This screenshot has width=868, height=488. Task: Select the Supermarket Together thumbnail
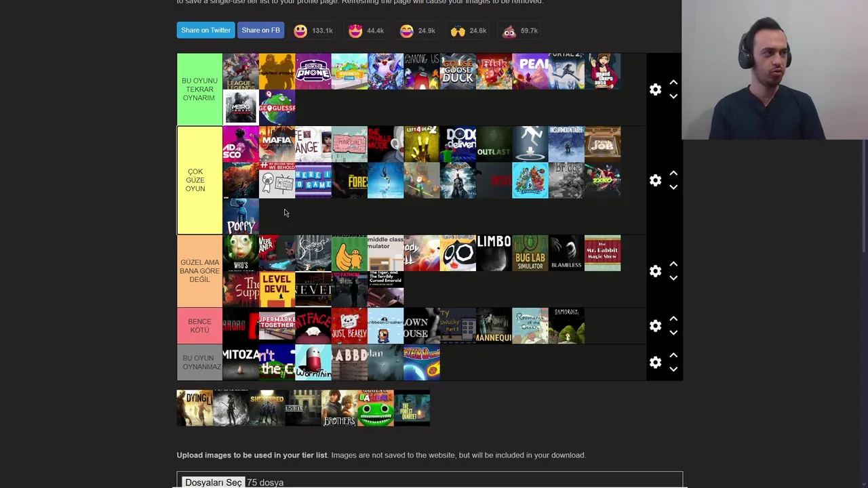[x=277, y=326]
